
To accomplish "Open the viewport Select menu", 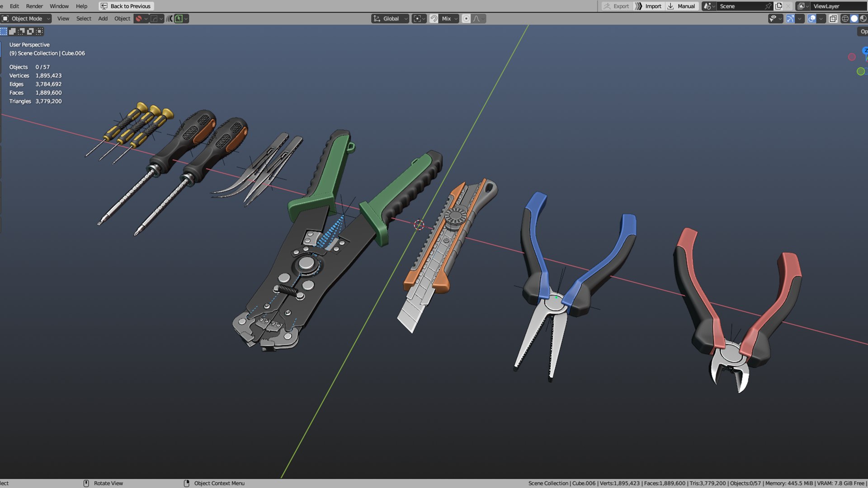I will pos(84,19).
